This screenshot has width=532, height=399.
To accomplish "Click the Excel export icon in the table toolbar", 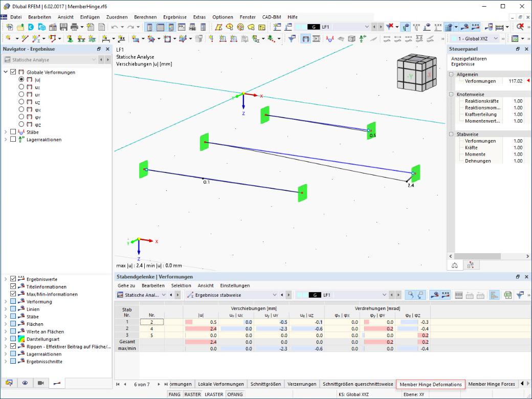I will coord(507,295).
